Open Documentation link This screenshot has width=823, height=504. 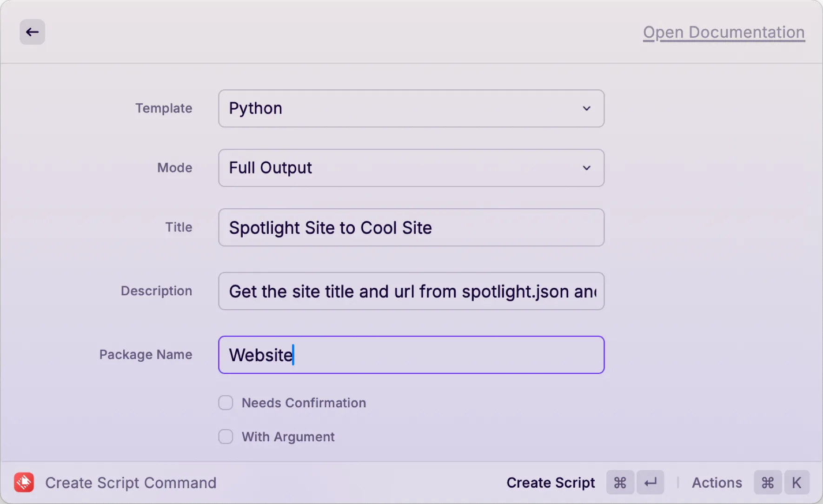click(723, 32)
